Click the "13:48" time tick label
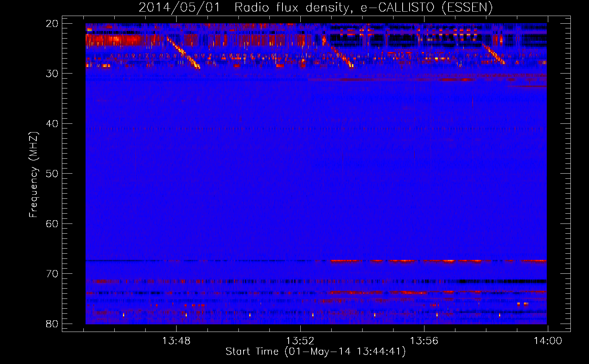The height and width of the screenshot is (364, 589). point(176,341)
